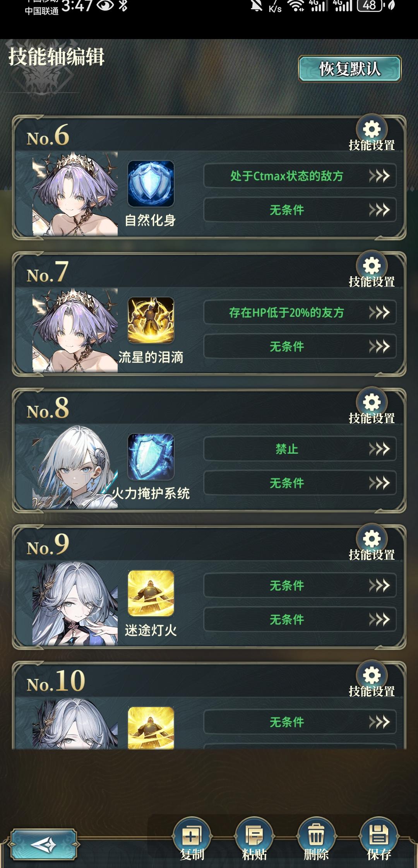Expand the 处于Ctmax状态的敌方 condition
Viewport: 418px width, 868px height.
(300, 176)
